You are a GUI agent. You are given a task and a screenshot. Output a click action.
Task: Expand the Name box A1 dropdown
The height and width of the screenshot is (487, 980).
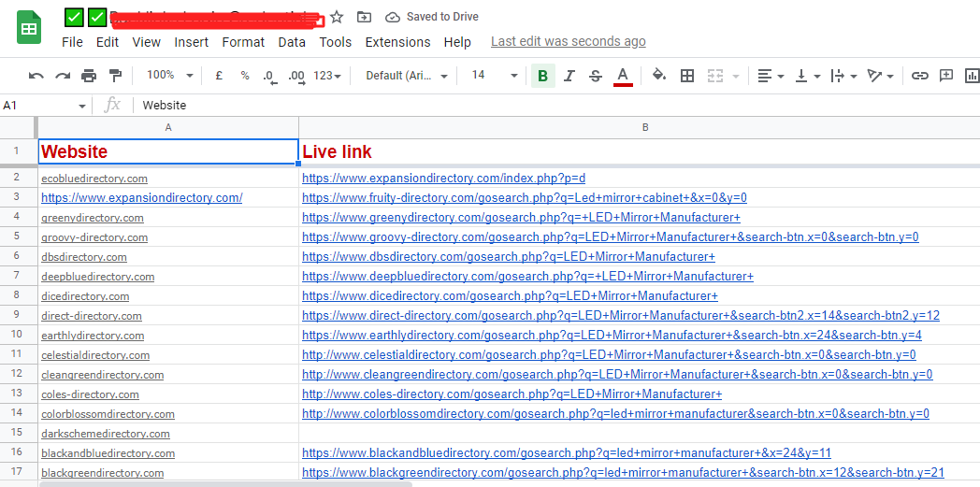82,107
